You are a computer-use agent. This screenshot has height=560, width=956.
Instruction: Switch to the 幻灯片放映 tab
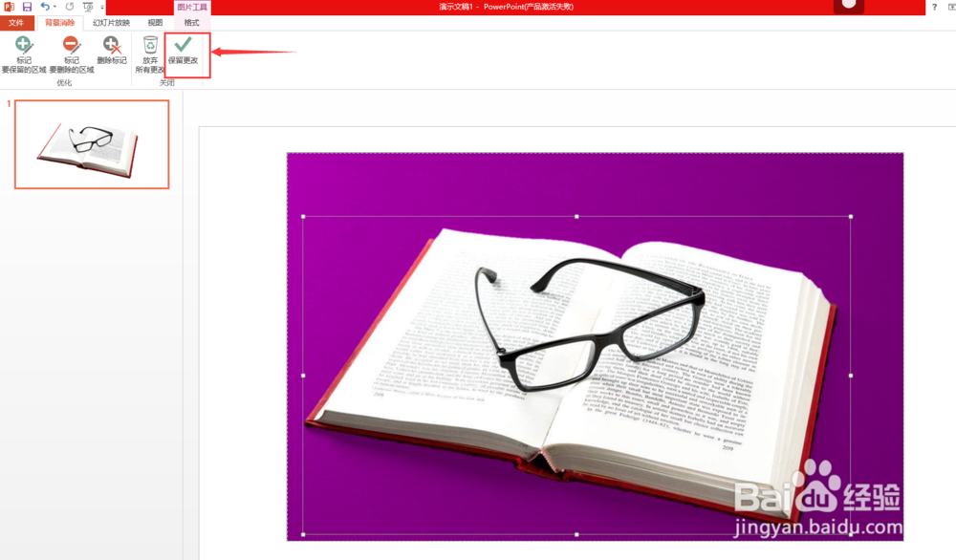point(111,23)
